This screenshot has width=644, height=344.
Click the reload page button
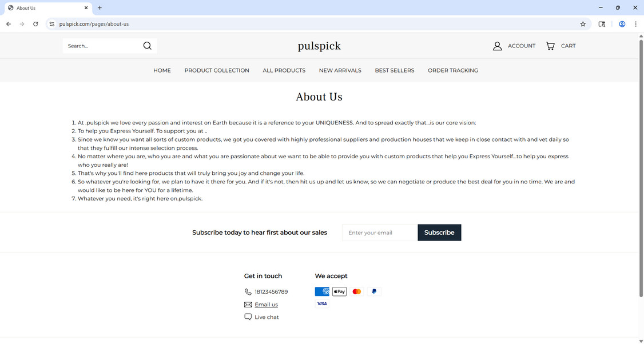(35, 24)
